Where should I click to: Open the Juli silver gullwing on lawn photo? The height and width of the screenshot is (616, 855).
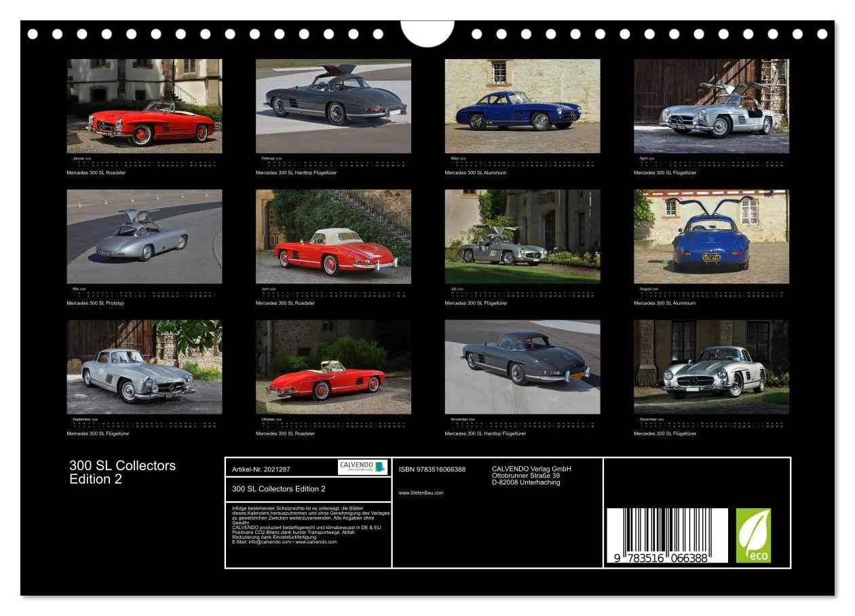pos(522,237)
